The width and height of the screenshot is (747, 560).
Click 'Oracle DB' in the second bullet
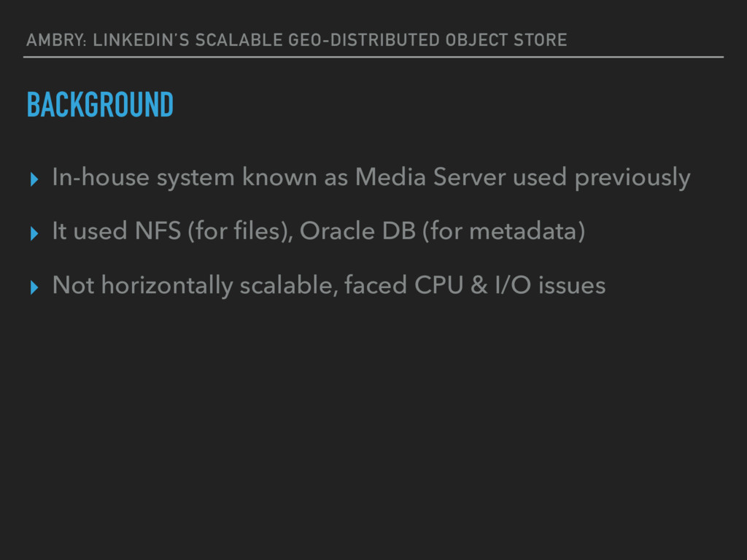point(357,231)
